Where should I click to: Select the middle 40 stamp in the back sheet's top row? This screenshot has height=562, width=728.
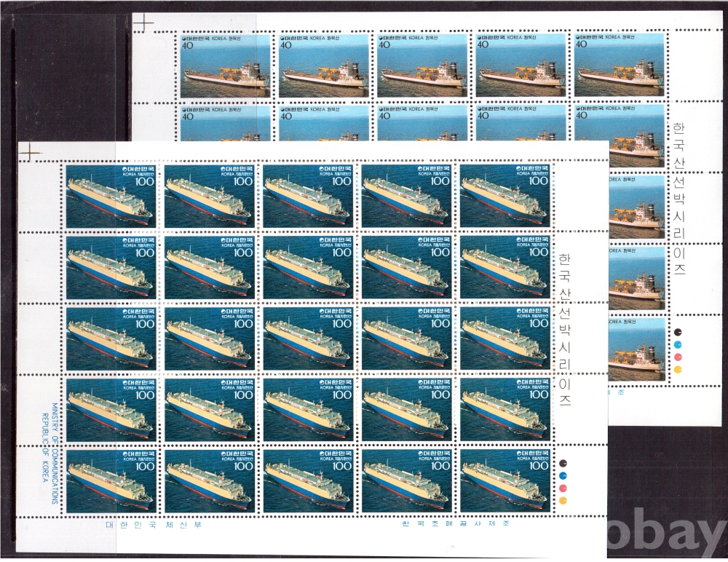[422, 66]
